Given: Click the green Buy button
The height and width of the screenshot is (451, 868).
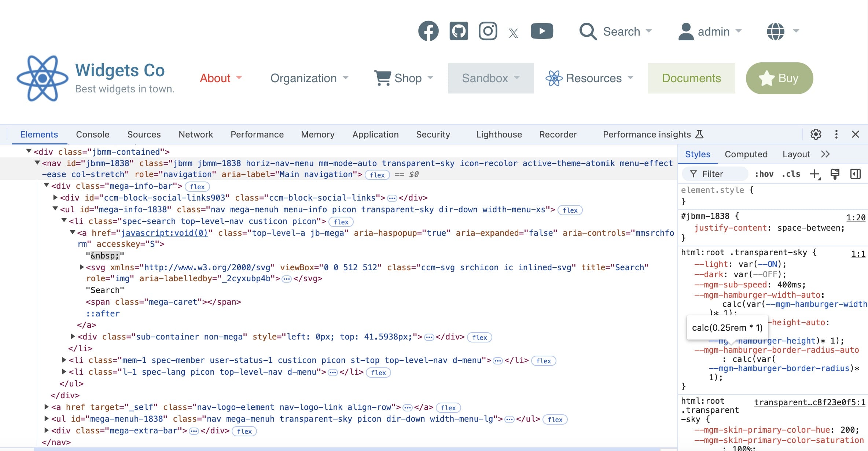Looking at the screenshot, I should point(779,78).
